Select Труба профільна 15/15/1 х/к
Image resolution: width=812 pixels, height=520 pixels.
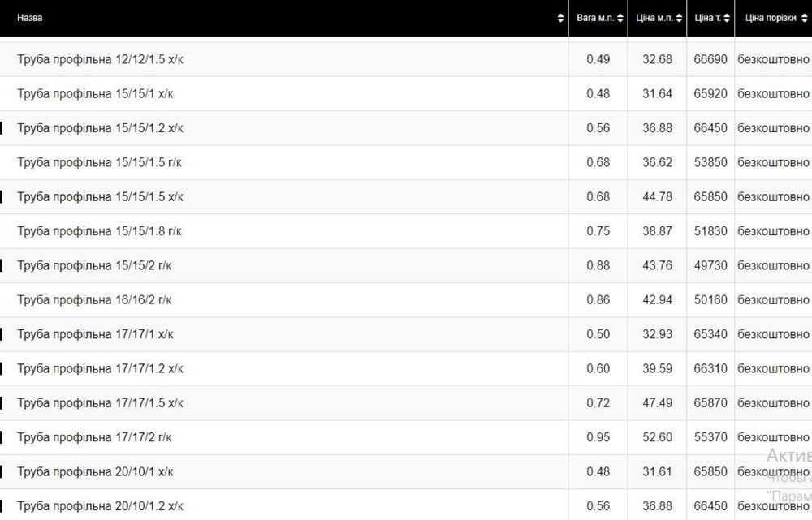(95, 94)
